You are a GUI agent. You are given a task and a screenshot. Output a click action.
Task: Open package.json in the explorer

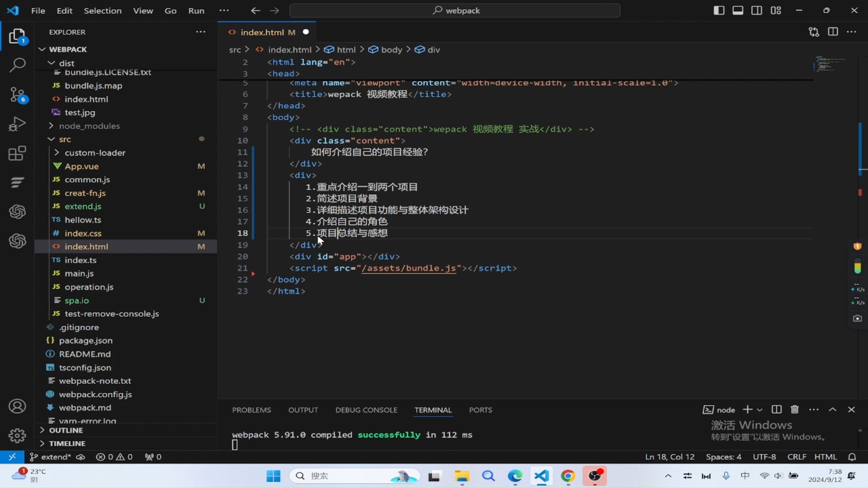[x=86, y=341]
